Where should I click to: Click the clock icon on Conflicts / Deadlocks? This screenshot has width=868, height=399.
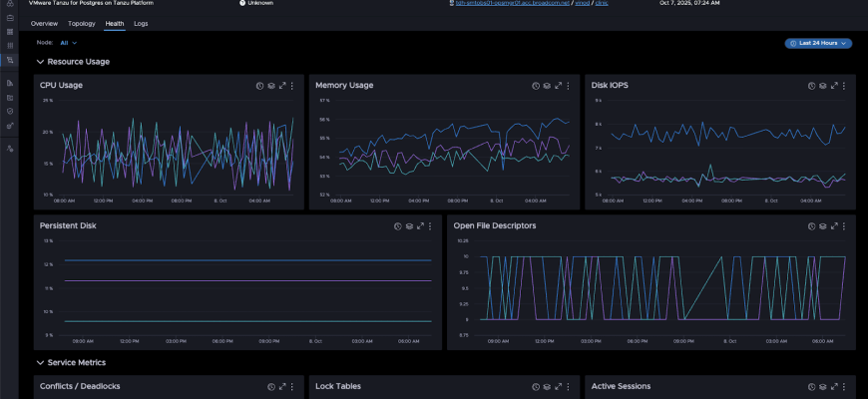tap(270, 387)
